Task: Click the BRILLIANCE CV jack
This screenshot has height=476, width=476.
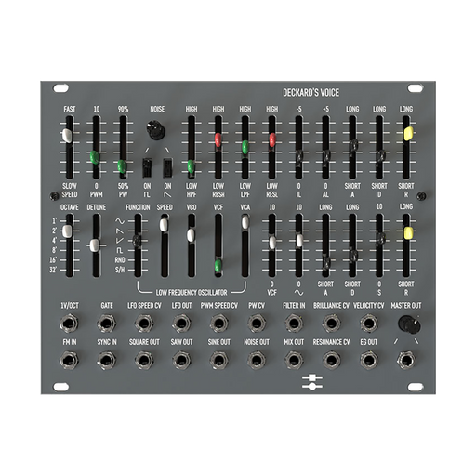Action: tap(331, 324)
